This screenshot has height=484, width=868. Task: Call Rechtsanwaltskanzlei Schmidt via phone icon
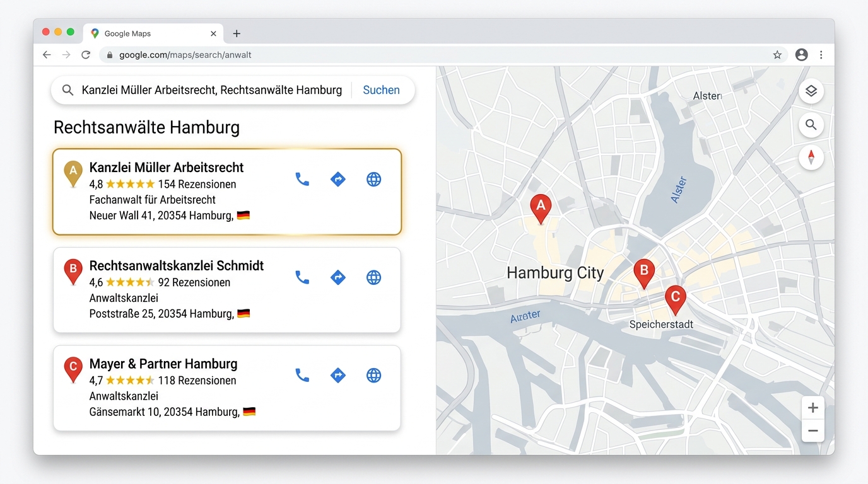pos(302,277)
